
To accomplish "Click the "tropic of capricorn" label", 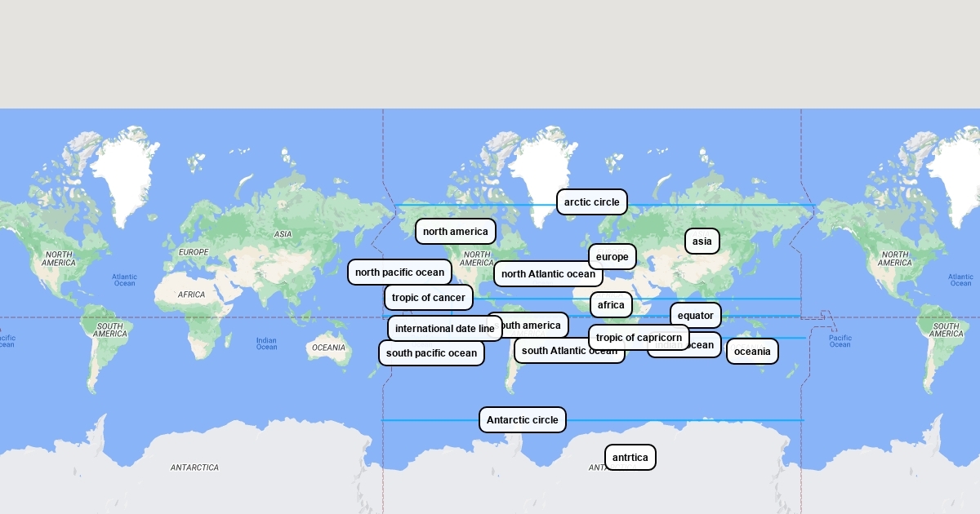I will click(639, 338).
